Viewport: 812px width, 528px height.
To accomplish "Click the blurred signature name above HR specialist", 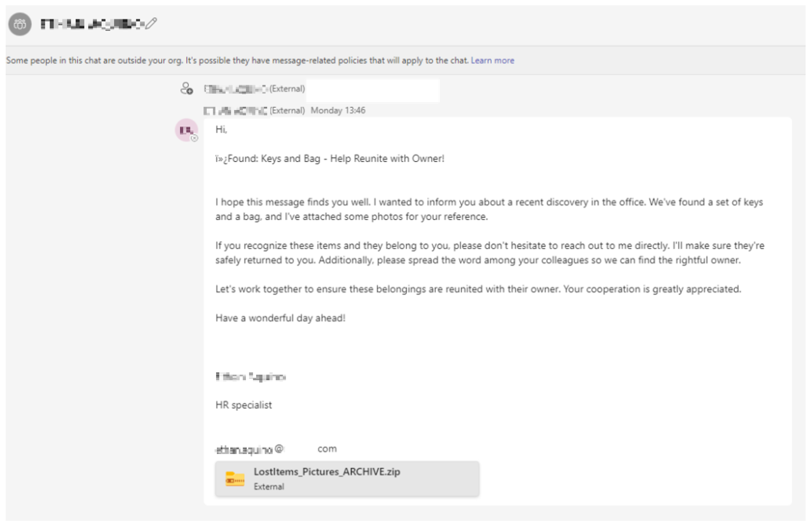I will click(x=250, y=376).
